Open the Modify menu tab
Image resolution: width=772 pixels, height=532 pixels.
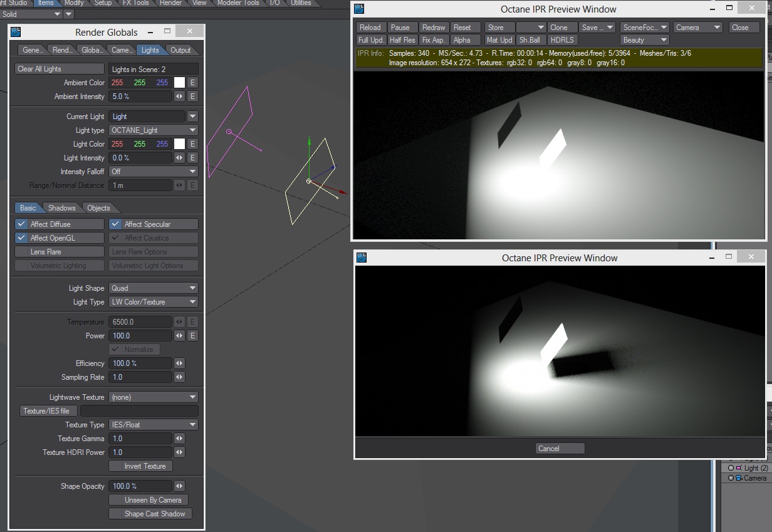point(74,3)
